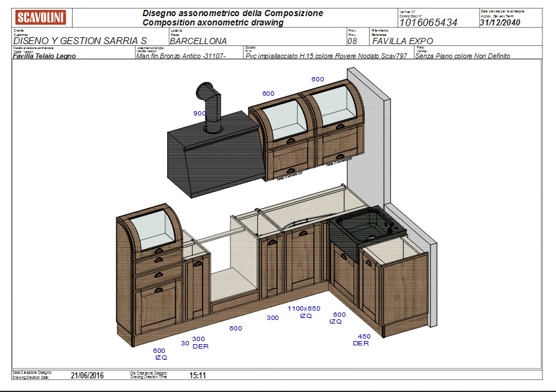The image size is (556, 392).
Task: Click the "Composition axonometric drawing" title
Action: (x=212, y=22)
